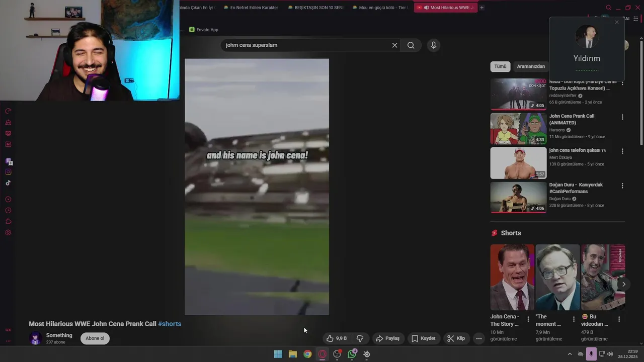Open GX Cleaner icon in sidebar

[8, 122]
